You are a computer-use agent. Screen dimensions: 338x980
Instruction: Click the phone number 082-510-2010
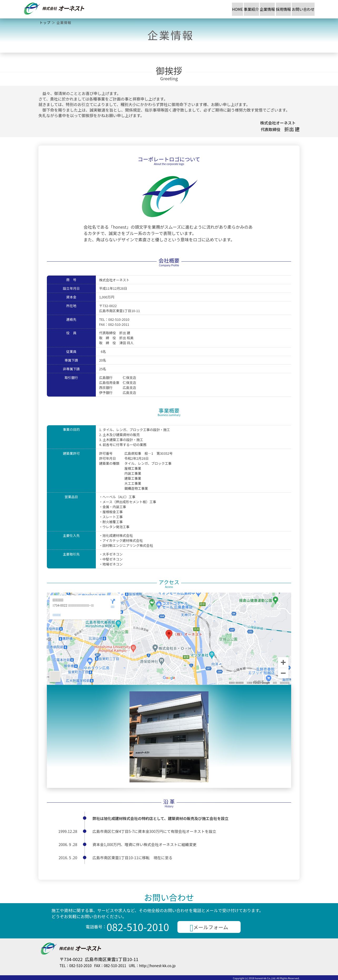[x=138, y=927]
